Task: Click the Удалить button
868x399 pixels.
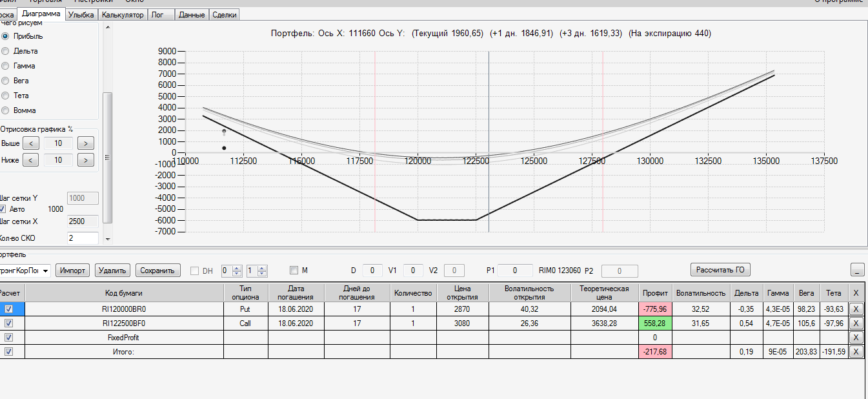Action: [113, 271]
